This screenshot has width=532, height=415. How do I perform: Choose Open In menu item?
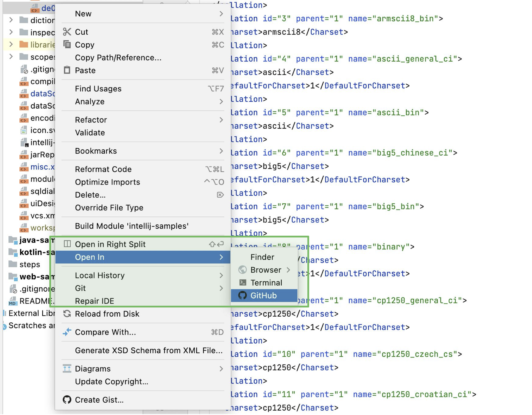pos(142,257)
